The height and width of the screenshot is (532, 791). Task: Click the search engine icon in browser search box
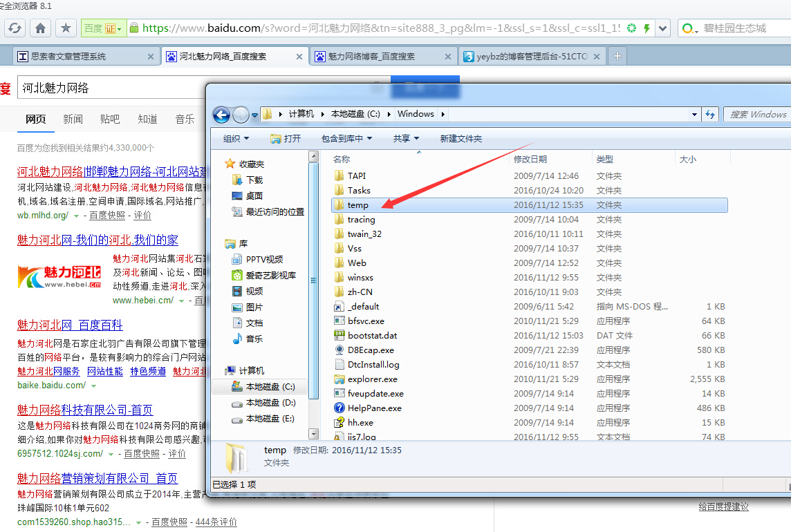coord(689,28)
